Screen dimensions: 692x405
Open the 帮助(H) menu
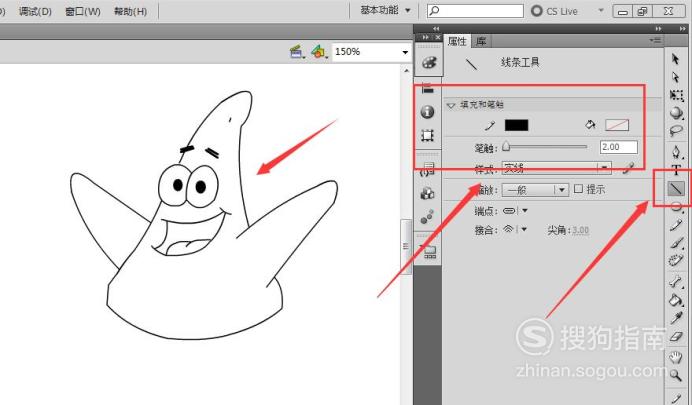coord(130,11)
